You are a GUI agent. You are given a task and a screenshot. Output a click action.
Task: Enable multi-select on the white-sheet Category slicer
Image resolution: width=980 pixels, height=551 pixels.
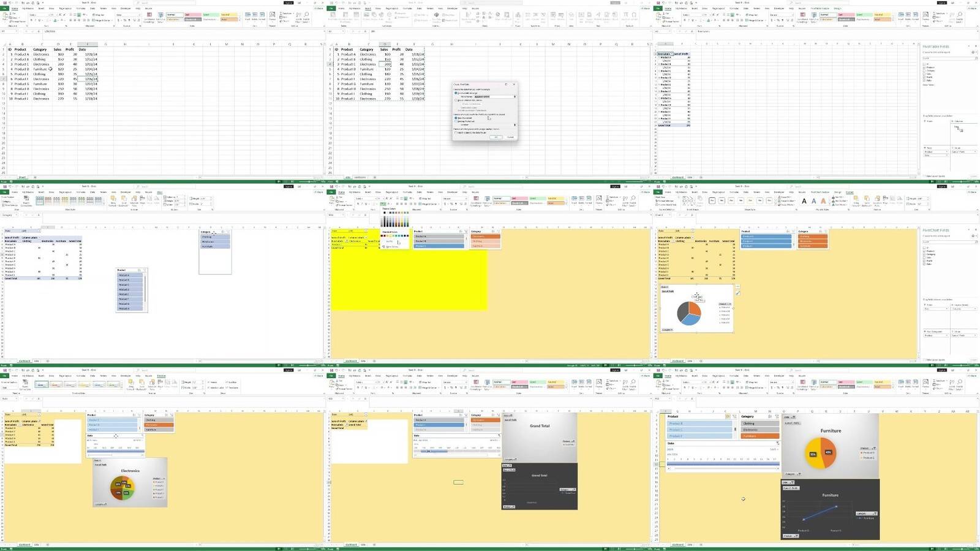(x=223, y=232)
